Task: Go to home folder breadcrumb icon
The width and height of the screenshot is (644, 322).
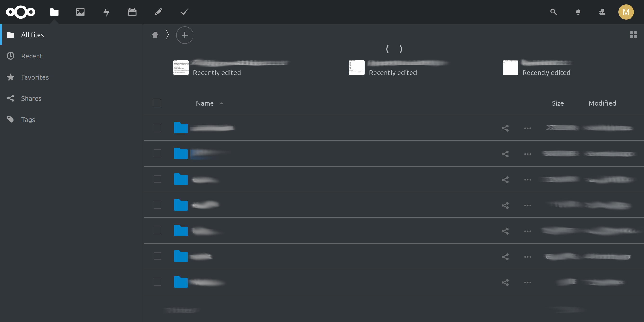Action: click(155, 35)
